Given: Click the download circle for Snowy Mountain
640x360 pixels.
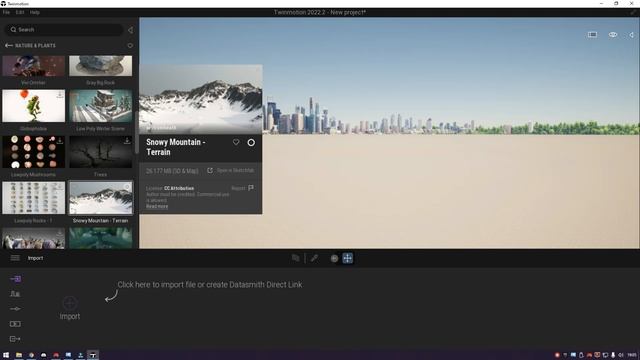Looking at the screenshot, I should 251,142.
